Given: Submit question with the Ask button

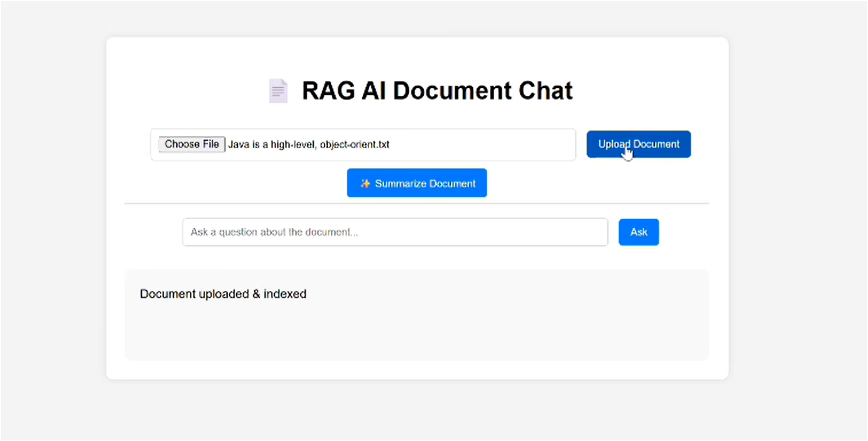Looking at the screenshot, I should pos(639,232).
